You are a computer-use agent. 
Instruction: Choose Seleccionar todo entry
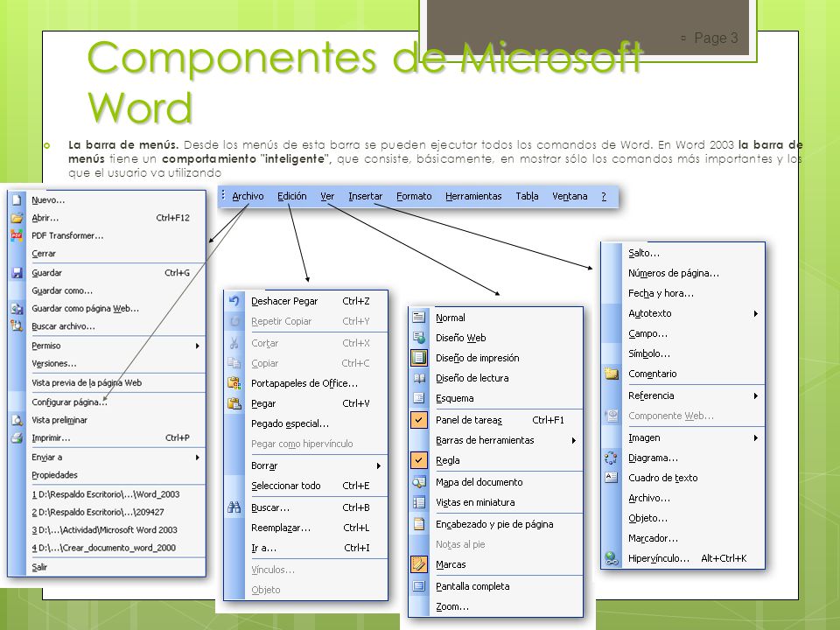pos(286,486)
